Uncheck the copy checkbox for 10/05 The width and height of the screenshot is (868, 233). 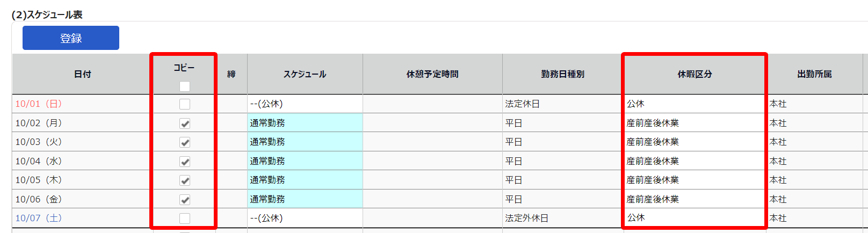coord(185,180)
